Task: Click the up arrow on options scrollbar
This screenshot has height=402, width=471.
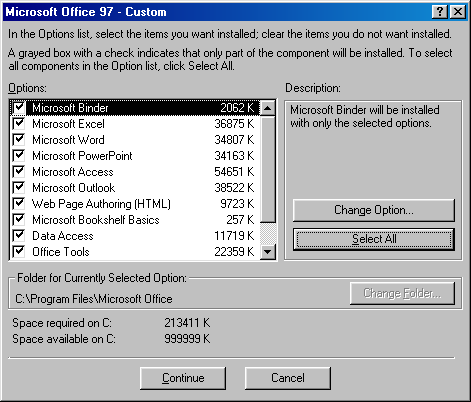Action: (x=268, y=108)
